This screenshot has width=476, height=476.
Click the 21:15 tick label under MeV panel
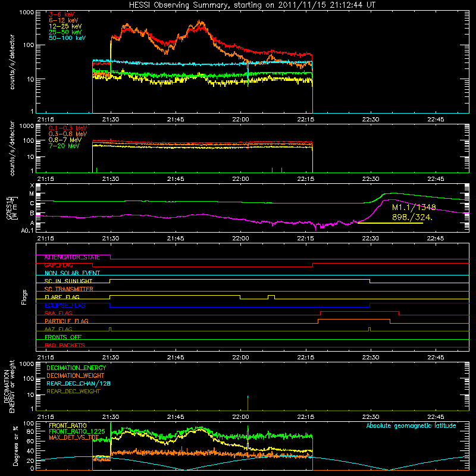46,179
